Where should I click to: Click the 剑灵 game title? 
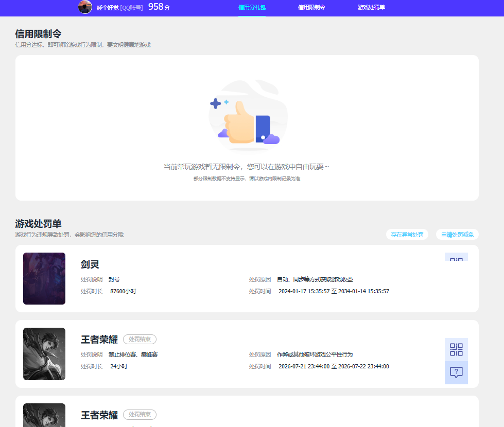[90, 264]
